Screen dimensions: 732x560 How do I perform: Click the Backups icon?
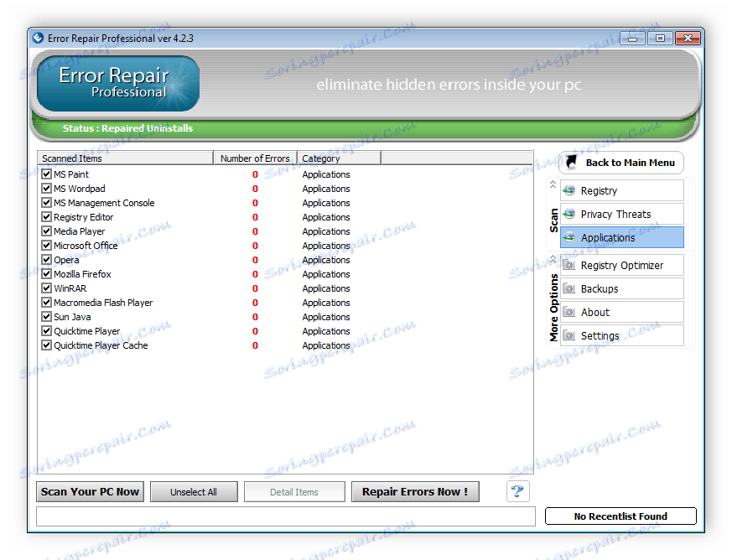pos(568,288)
